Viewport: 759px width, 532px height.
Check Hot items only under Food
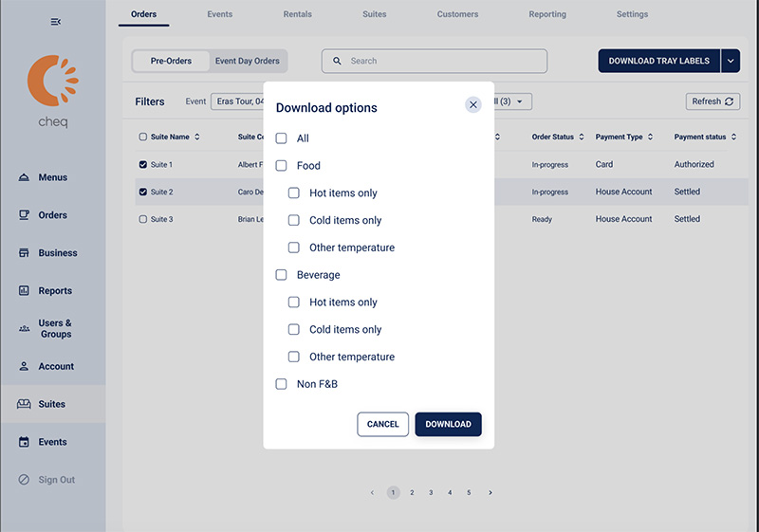coord(294,193)
